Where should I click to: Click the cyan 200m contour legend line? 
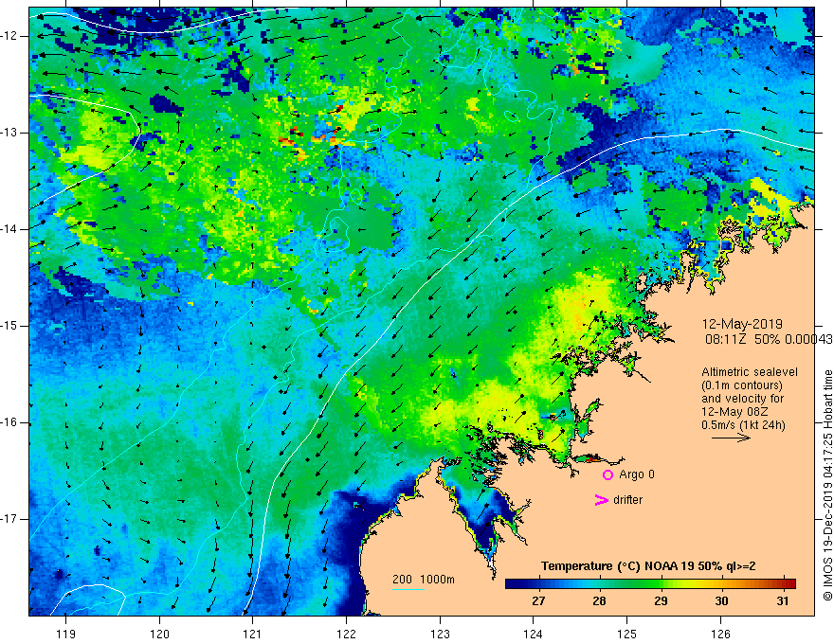[x=408, y=589]
